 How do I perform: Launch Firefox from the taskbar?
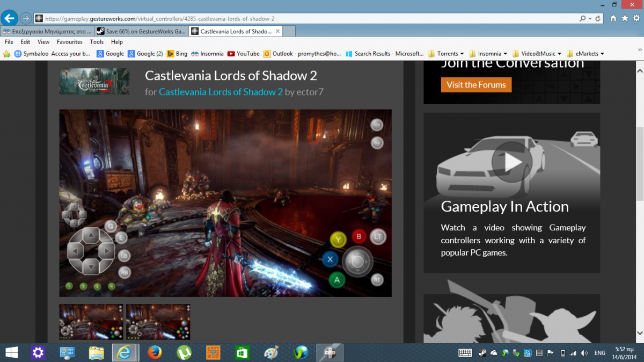(155, 352)
